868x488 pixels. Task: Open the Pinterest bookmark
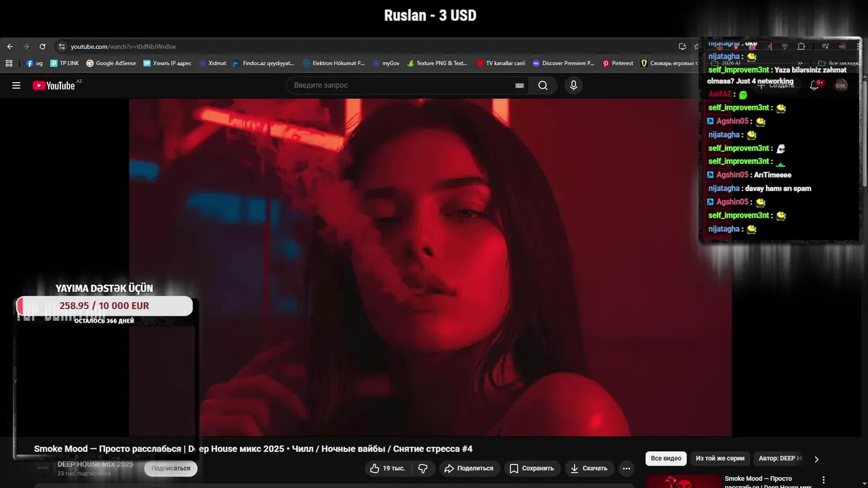[x=618, y=63]
